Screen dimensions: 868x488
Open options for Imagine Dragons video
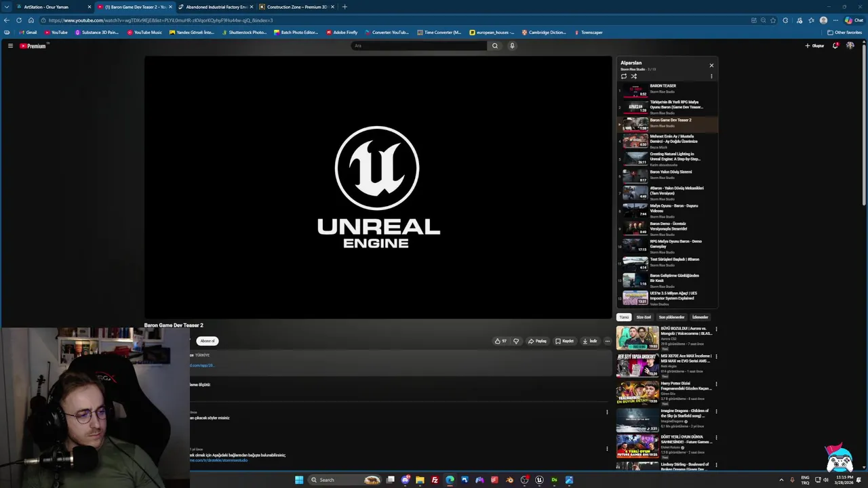pyautogui.click(x=716, y=411)
